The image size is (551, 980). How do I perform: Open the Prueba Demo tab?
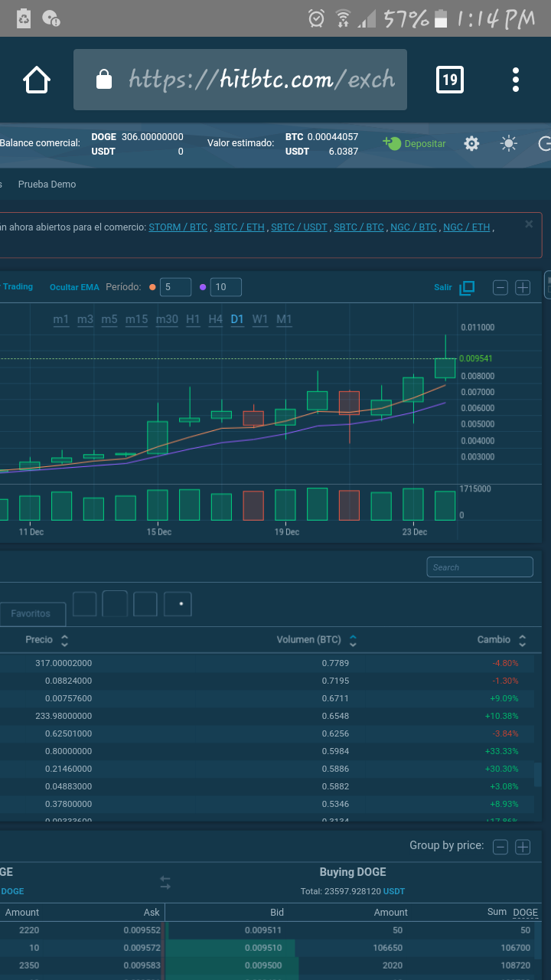[47, 185]
